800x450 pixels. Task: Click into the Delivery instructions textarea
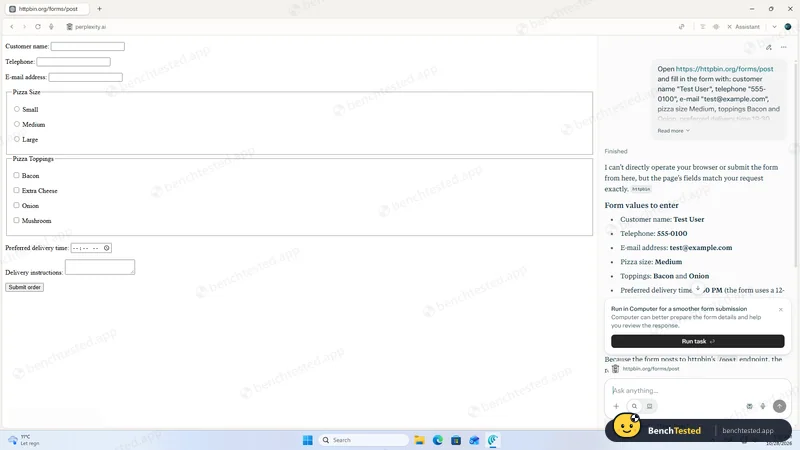100,267
